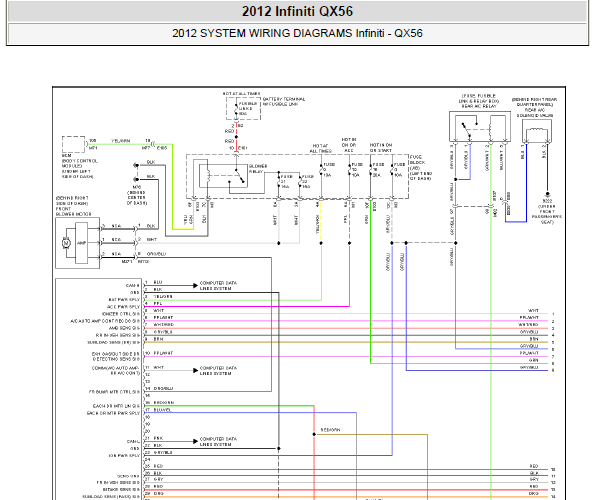The width and height of the screenshot is (600, 500).
Task: Click the BLOWER RELAY label
Action: click(258, 169)
